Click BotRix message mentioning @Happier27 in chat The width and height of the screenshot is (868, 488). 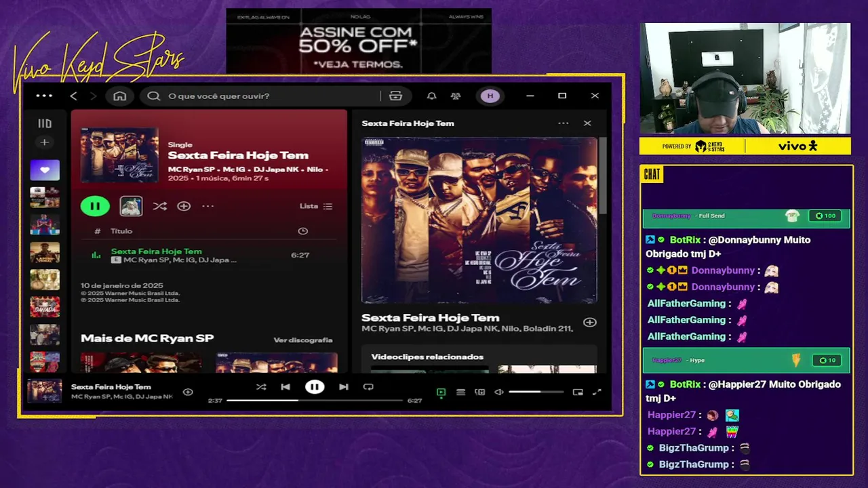click(743, 391)
